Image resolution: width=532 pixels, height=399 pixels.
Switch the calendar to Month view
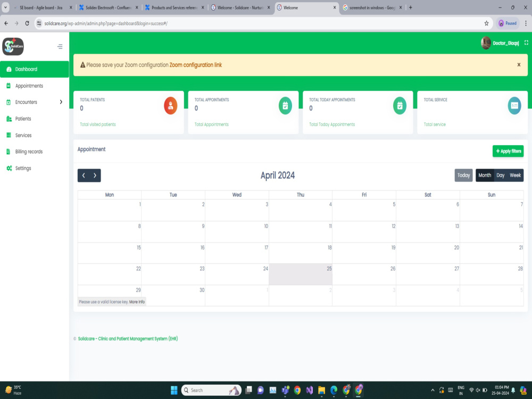coord(485,176)
